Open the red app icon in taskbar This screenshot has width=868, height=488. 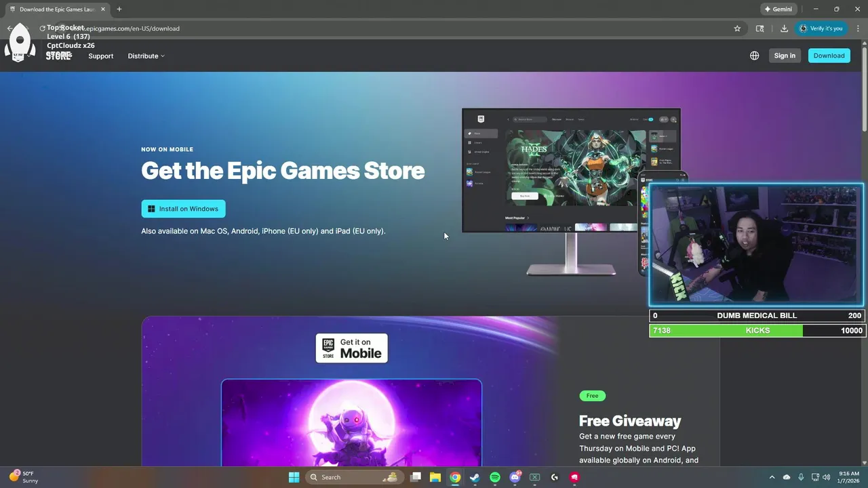tap(574, 477)
